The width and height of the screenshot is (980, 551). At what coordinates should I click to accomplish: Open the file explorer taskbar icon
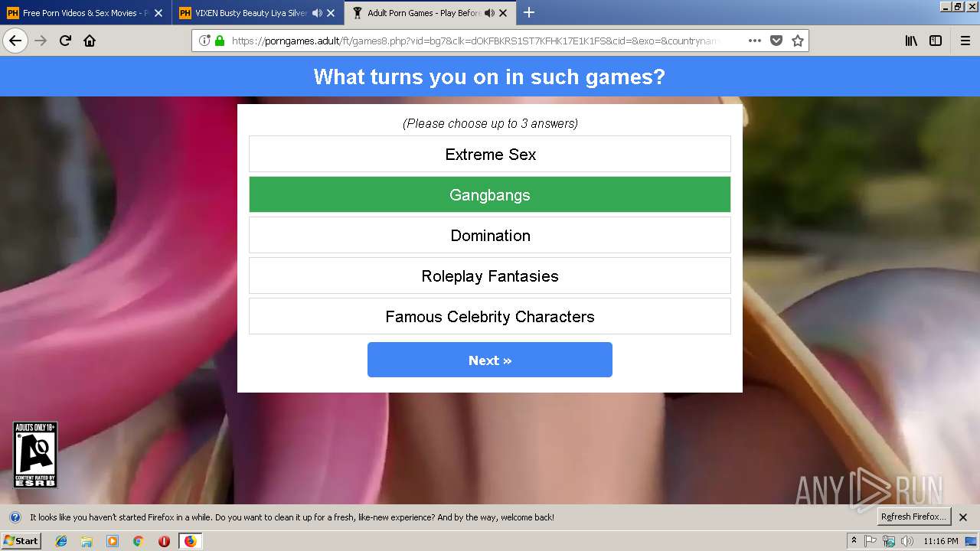pos(87,541)
